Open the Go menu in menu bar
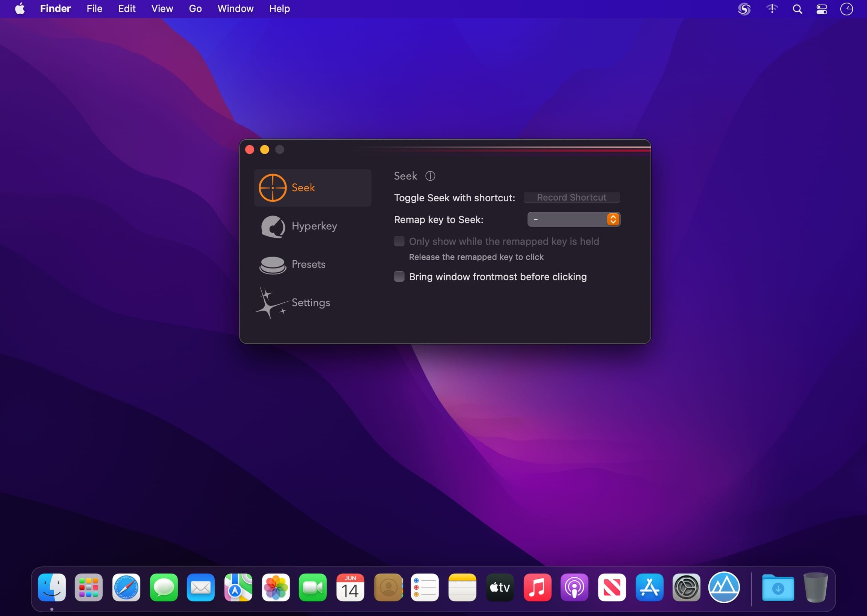Screen dimensions: 867x616 point(195,9)
